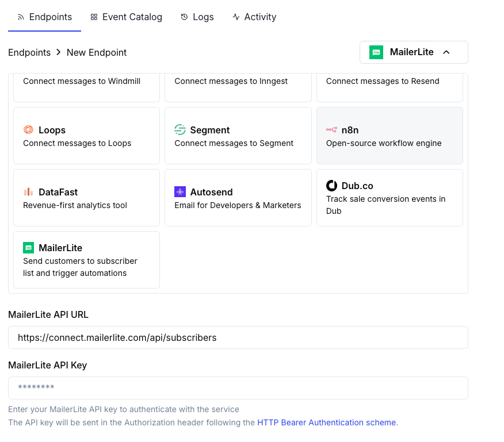Select the MailerLite integration icon
The width and height of the screenshot is (504, 442).
[29, 248]
